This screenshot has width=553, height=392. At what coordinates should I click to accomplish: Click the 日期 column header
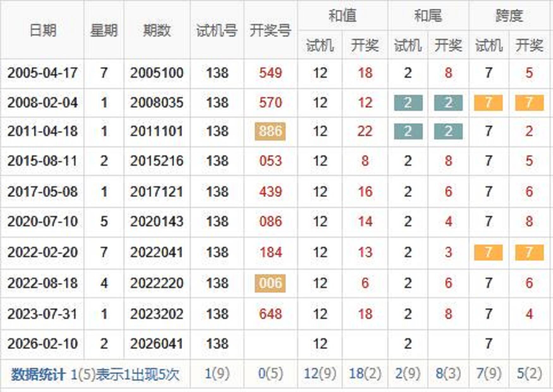42,30
